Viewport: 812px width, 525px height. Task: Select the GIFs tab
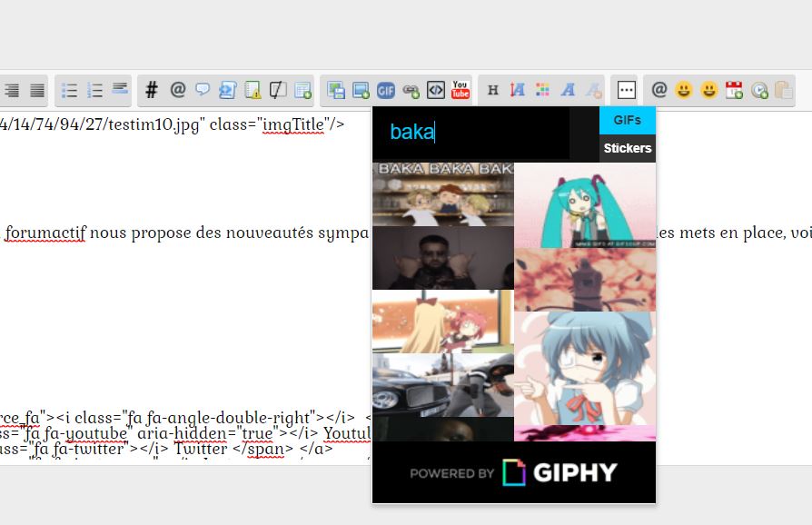[628, 120]
